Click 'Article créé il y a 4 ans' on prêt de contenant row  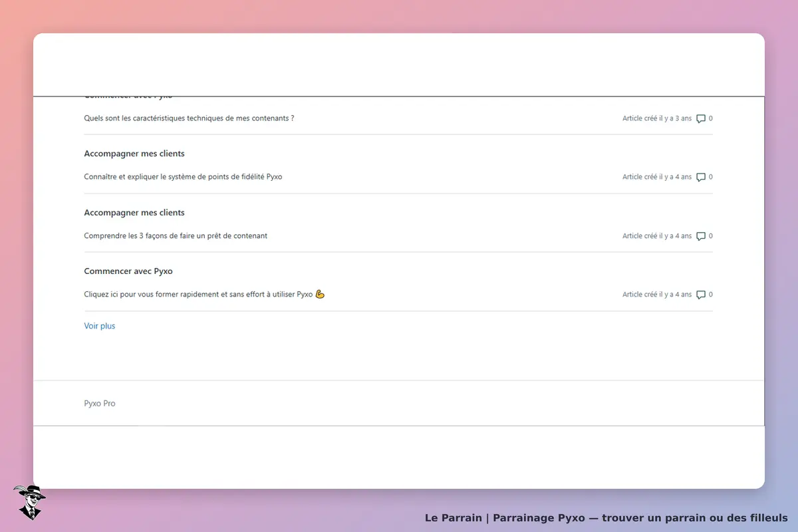tap(657, 236)
